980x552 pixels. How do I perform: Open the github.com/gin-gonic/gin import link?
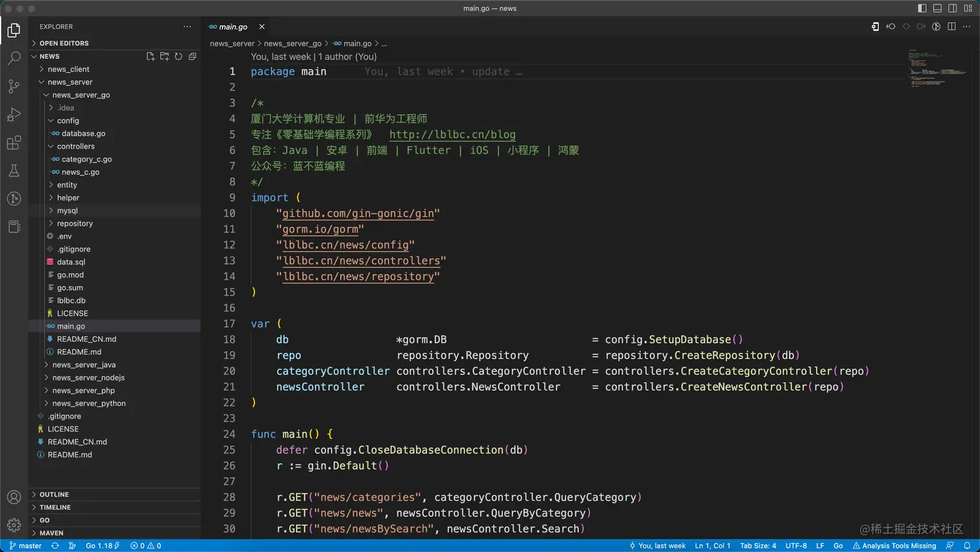[358, 213]
